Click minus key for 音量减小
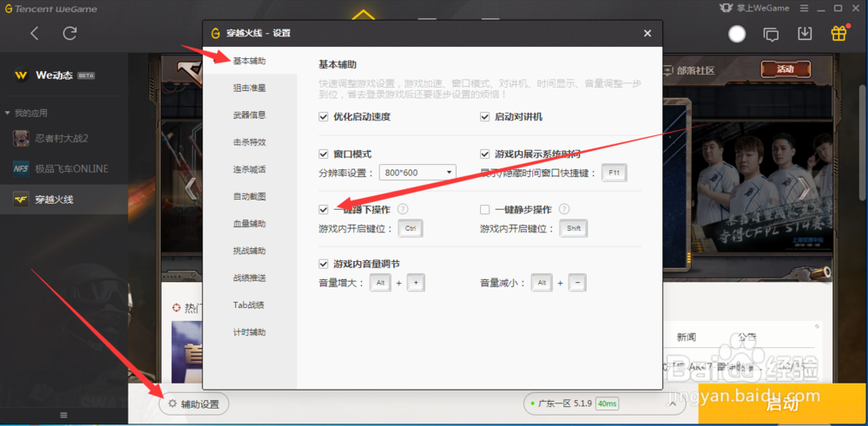 [x=577, y=283]
